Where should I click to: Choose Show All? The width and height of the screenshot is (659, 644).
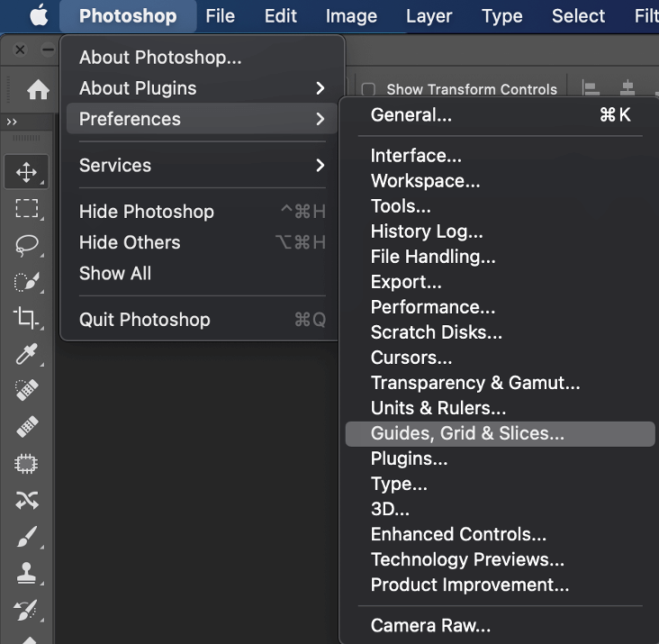(x=202, y=273)
